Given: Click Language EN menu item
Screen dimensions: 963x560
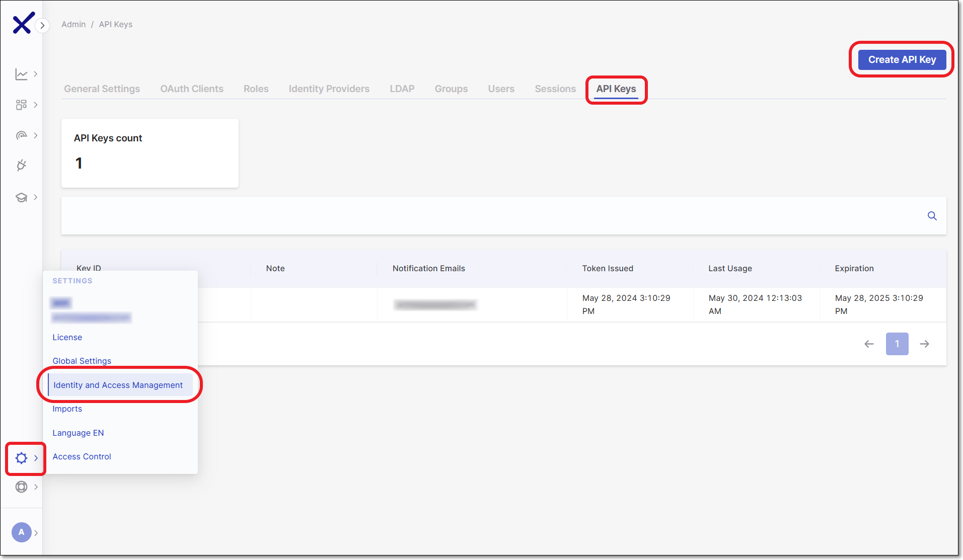Looking at the screenshot, I should pos(78,433).
